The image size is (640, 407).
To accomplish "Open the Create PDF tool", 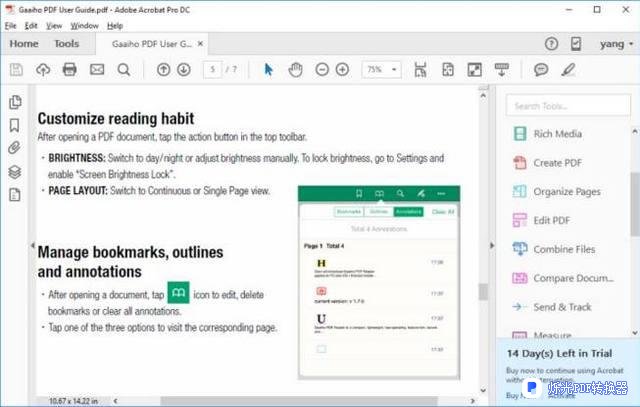I will click(x=548, y=163).
